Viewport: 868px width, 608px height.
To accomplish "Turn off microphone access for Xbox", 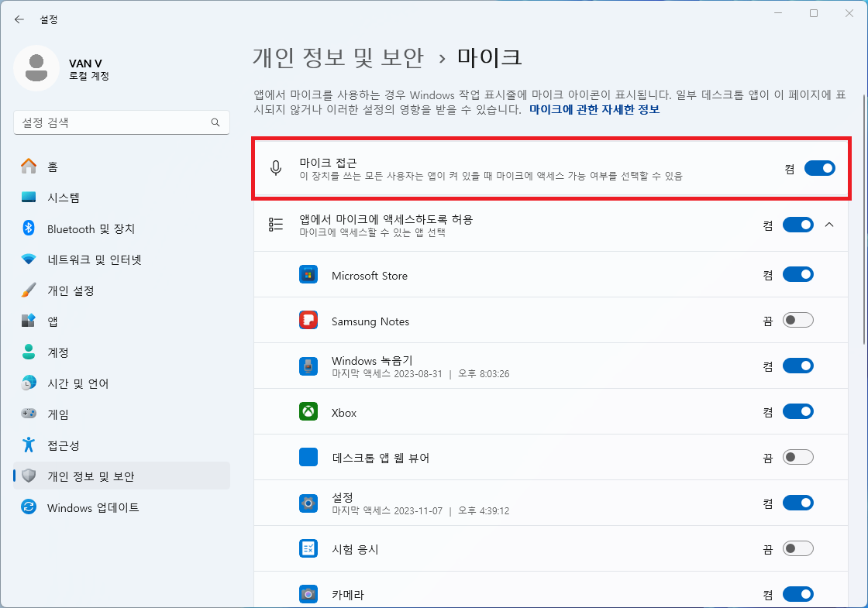I will (798, 411).
